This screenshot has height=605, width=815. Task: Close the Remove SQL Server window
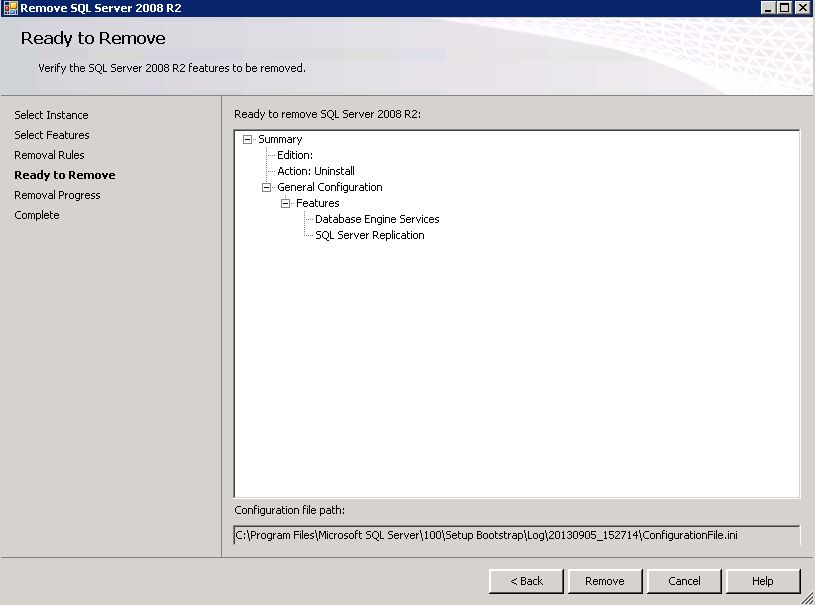[x=803, y=8]
